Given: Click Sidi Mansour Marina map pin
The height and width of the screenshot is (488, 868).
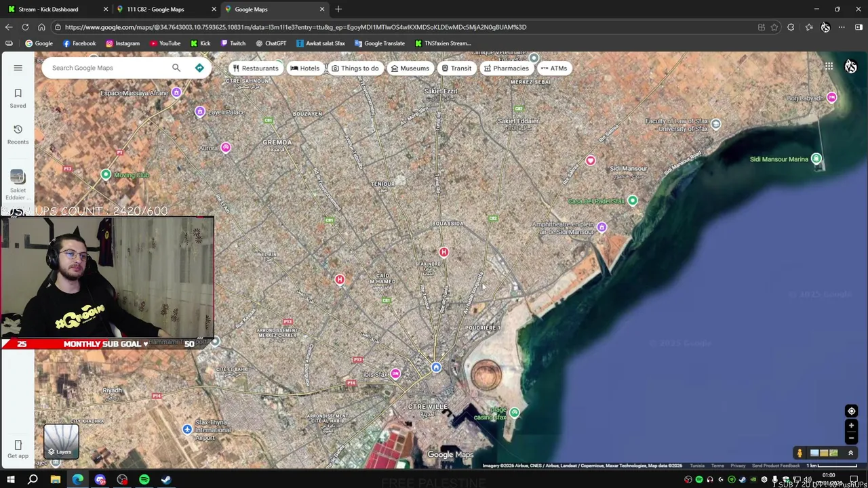Looking at the screenshot, I should click(816, 159).
